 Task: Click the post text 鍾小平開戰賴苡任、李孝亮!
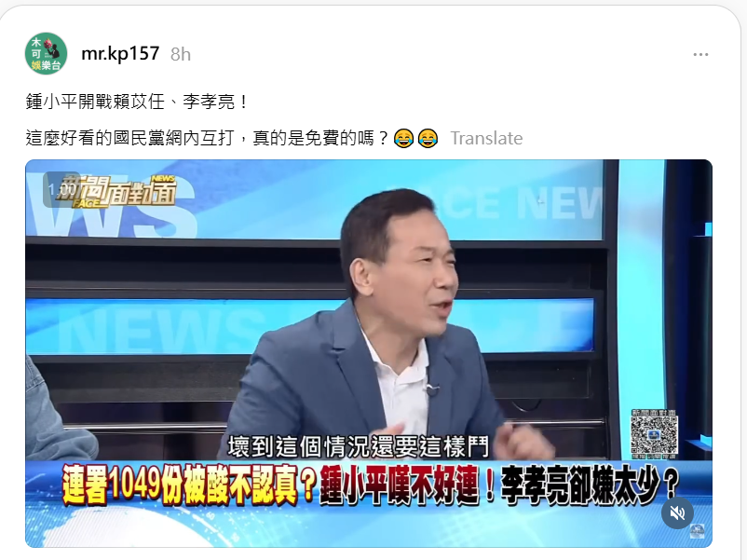(137, 102)
